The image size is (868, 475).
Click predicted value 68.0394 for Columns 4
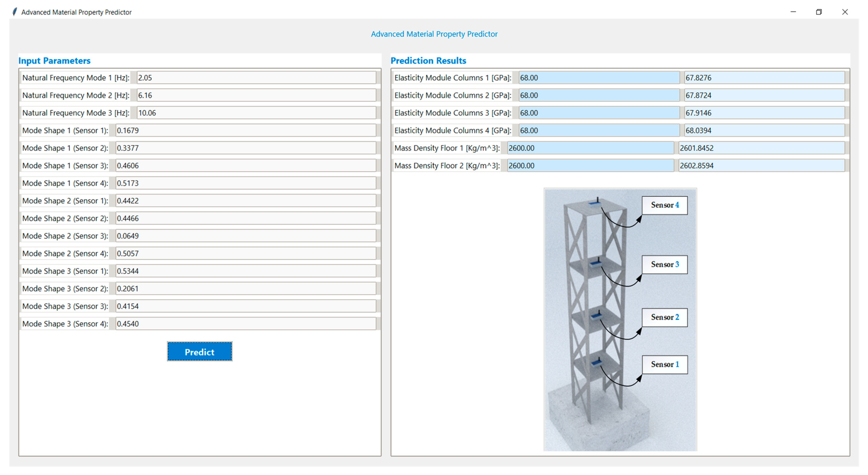[x=764, y=130]
